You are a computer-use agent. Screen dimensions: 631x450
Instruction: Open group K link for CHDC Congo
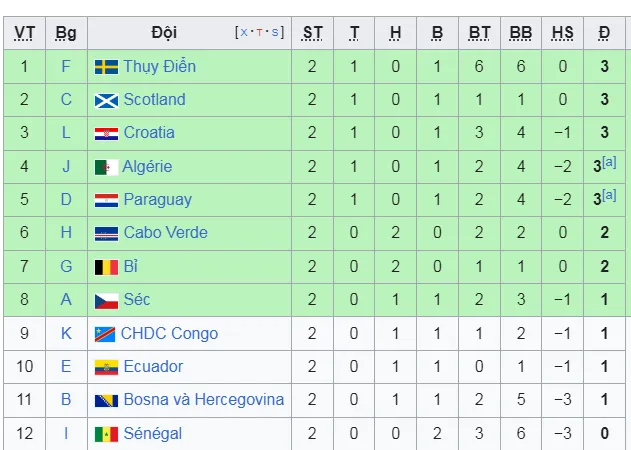point(66,334)
